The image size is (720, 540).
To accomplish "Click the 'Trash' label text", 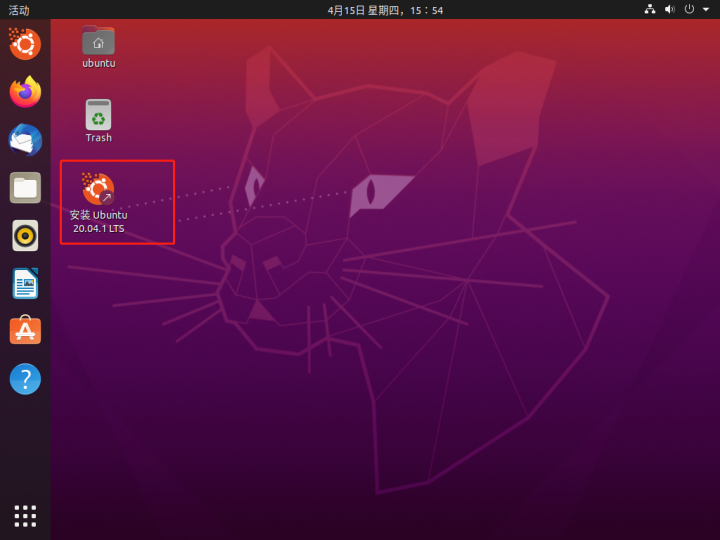I will tap(99, 138).
